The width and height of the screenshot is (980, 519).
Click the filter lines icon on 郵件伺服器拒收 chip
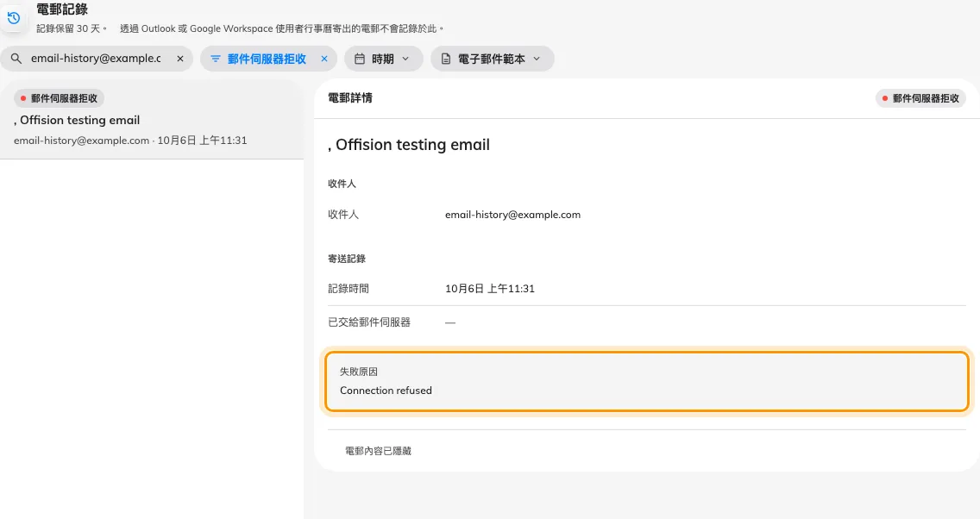[x=216, y=59]
